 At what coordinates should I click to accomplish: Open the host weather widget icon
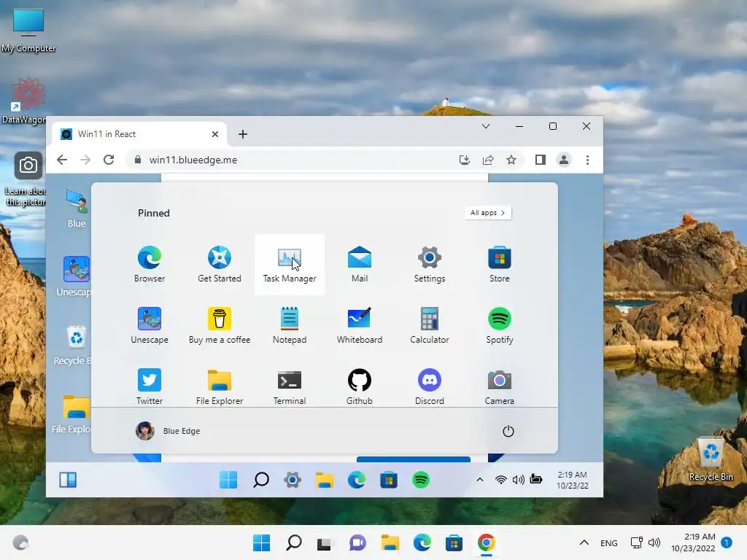click(20, 542)
